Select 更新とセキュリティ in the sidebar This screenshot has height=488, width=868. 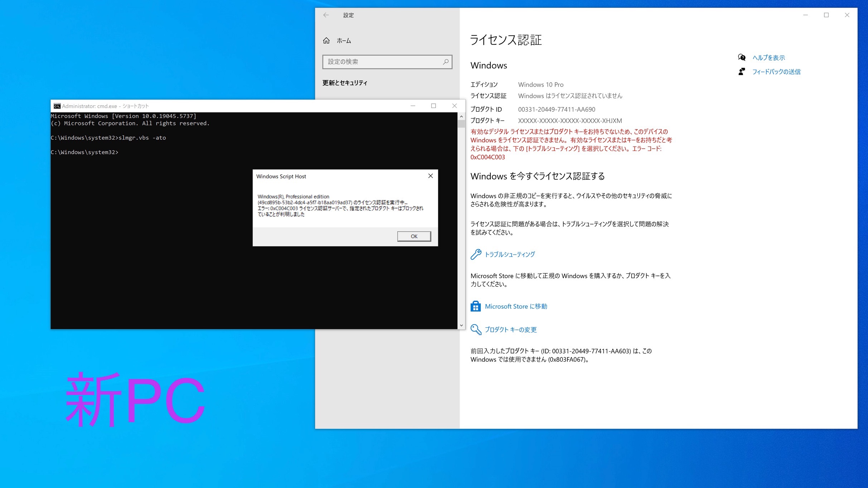tap(345, 83)
